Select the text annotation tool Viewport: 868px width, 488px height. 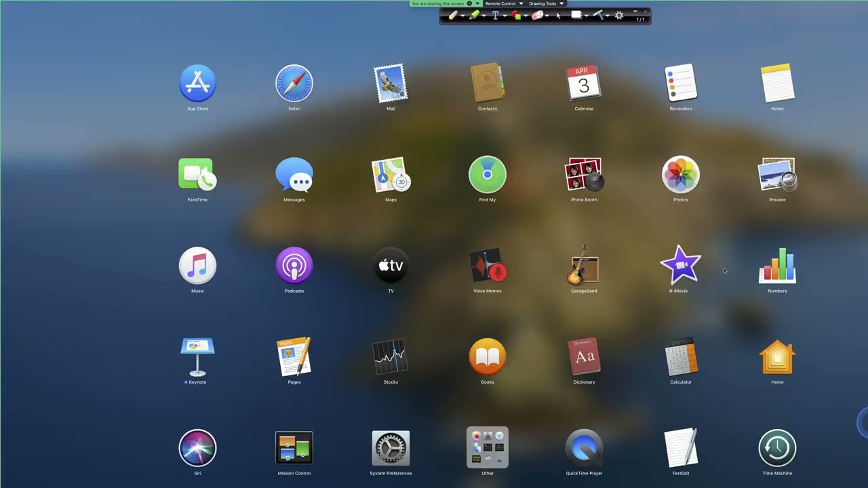[x=495, y=15]
